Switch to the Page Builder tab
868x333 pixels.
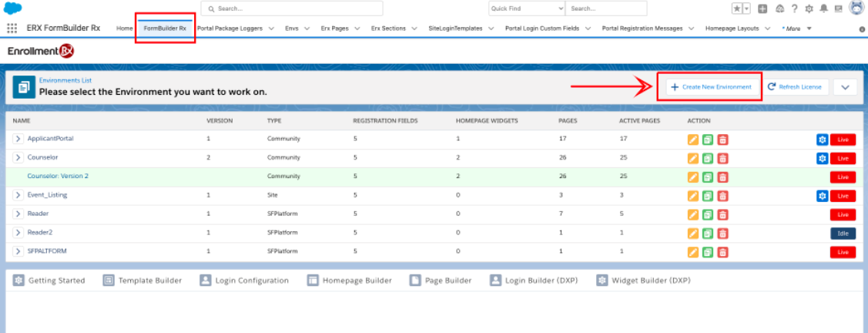pos(441,281)
